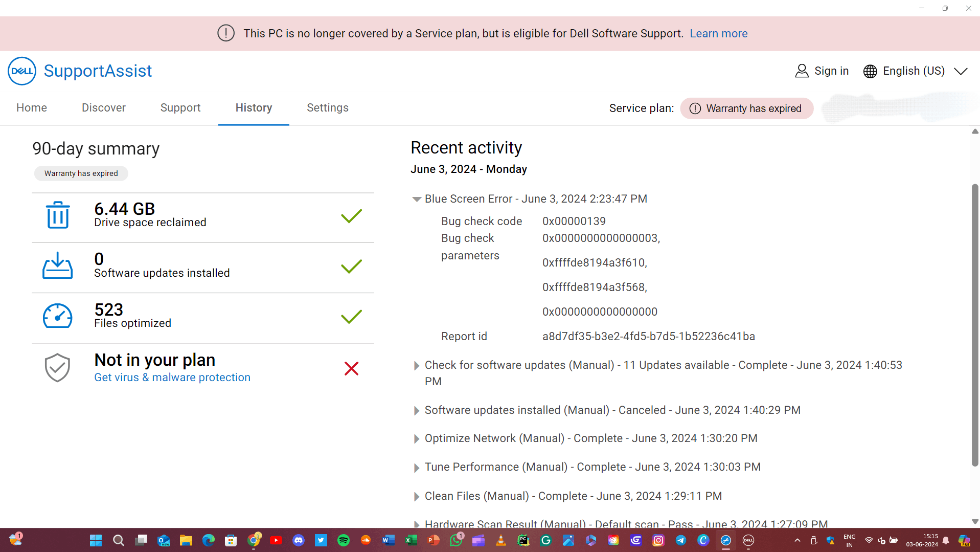Expand Hardware Scan Result entry

pos(417,524)
